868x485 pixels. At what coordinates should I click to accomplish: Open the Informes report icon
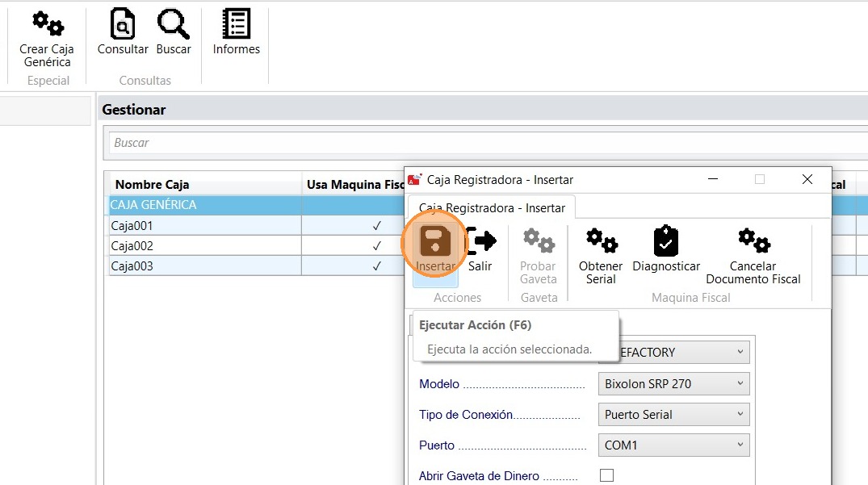tap(237, 23)
